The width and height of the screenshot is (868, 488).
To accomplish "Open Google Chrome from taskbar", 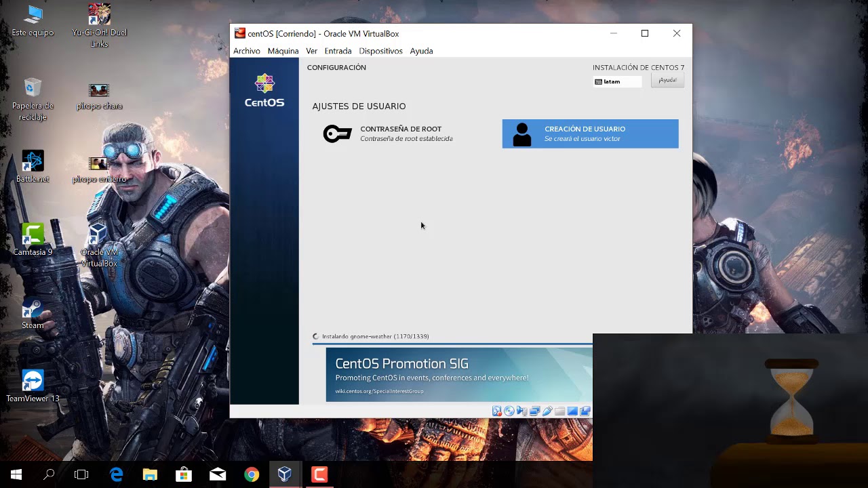I will click(x=252, y=474).
